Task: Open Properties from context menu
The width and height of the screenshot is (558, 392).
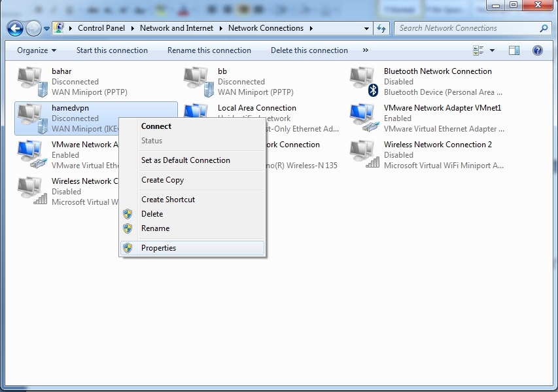Action: click(192, 248)
